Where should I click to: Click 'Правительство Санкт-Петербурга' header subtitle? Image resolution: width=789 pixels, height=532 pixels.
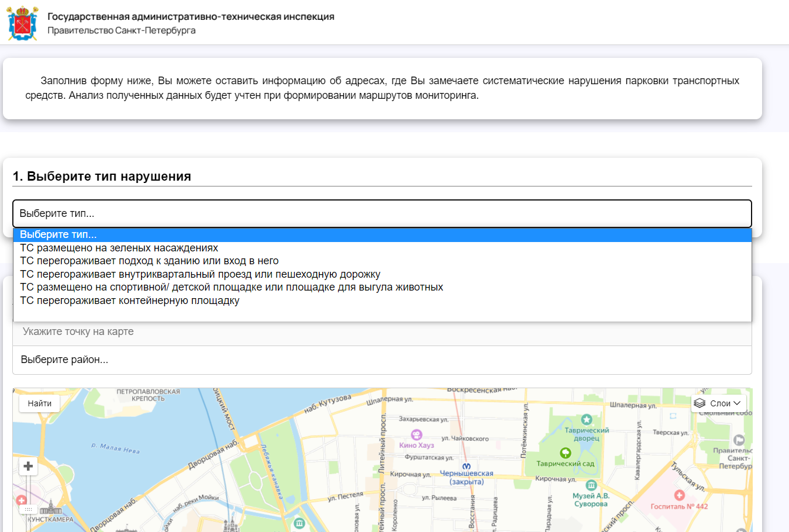[122, 30]
